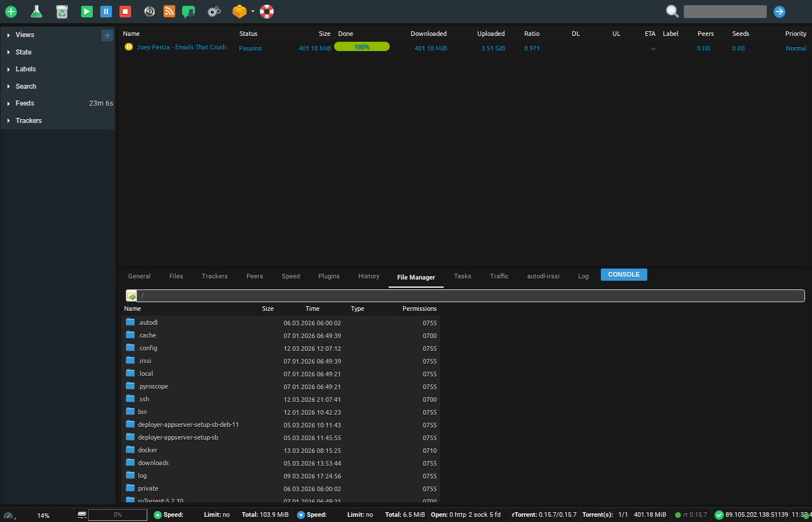Open ruTorrent settings via the gears icon

[213, 12]
